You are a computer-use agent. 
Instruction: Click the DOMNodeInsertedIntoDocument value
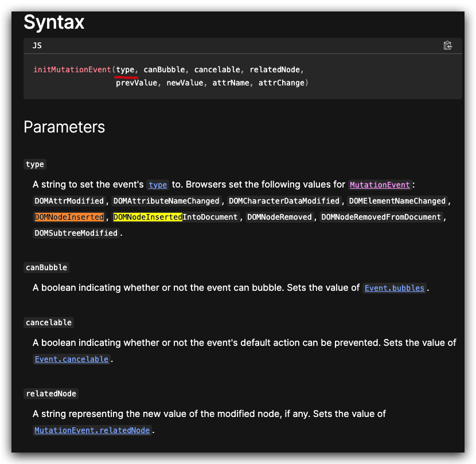175,217
